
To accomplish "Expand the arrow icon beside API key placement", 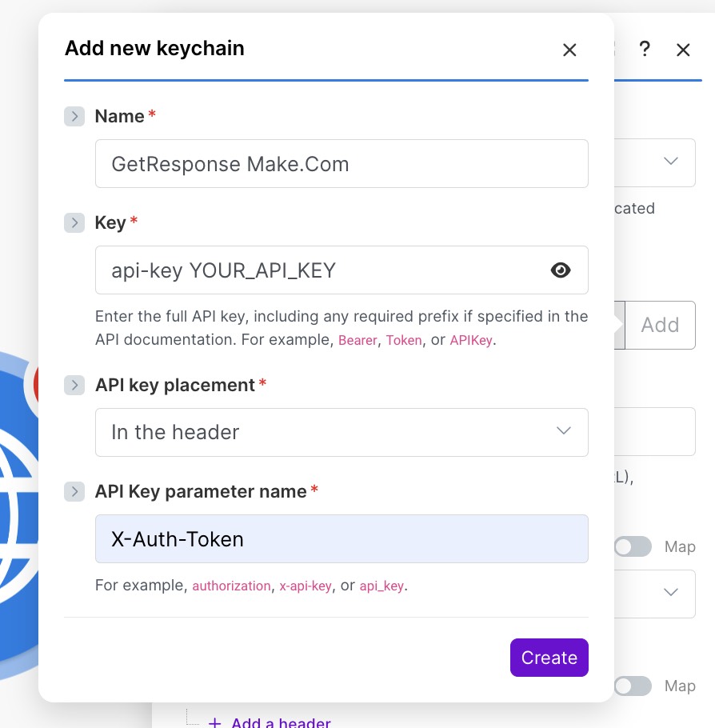I will point(74,385).
